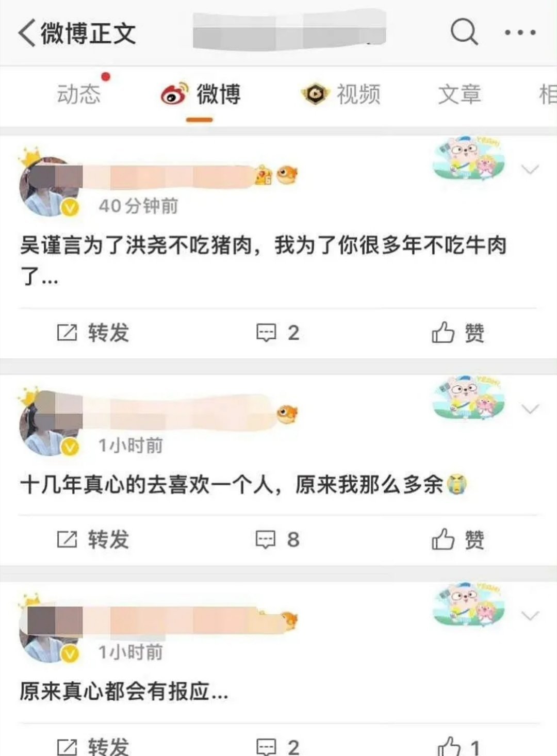Expand options chevron on the 原来真心 post

coord(530,616)
